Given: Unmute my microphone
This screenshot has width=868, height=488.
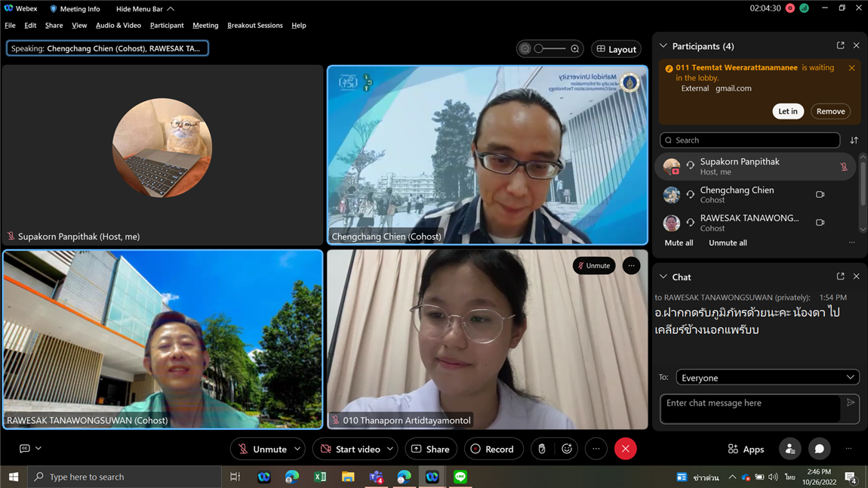Looking at the screenshot, I should (x=262, y=449).
